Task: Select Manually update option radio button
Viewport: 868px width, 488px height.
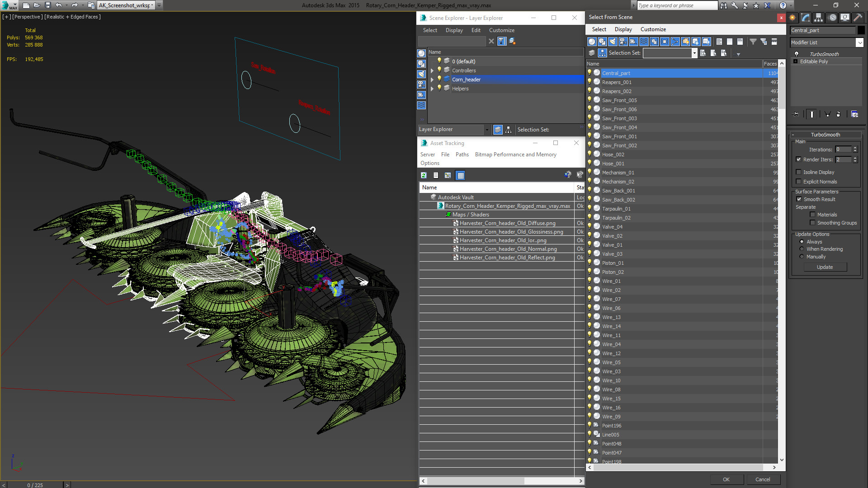Action: click(x=802, y=257)
